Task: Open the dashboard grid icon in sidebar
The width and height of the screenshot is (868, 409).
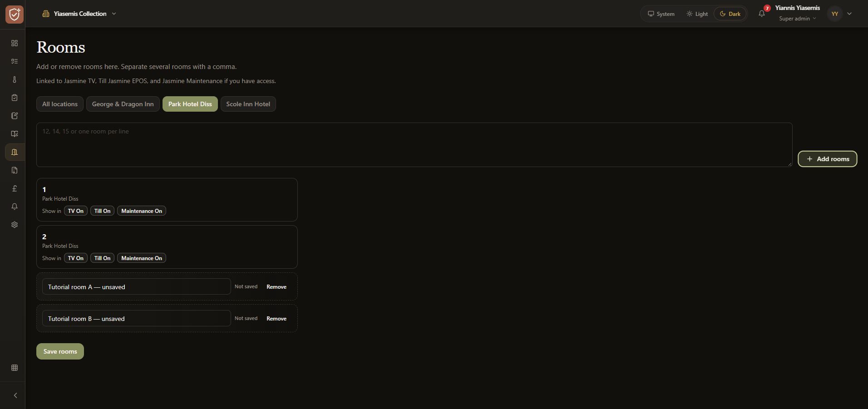Action: coord(15,43)
